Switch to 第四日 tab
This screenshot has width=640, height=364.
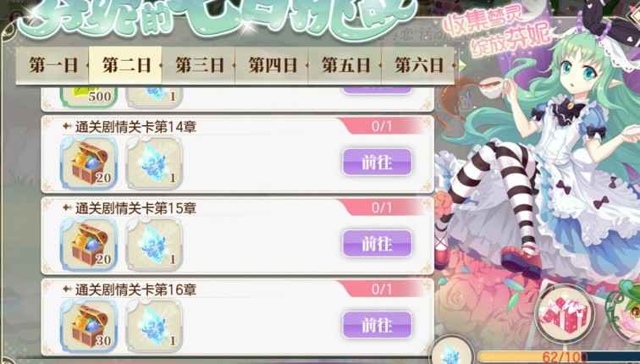coord(272,65)
